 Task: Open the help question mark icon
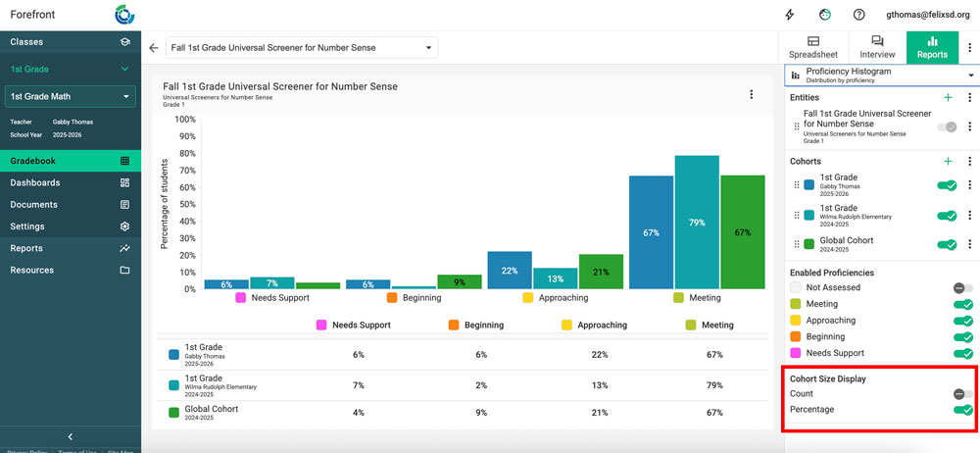pyautogui.click(x=858, y=15)
